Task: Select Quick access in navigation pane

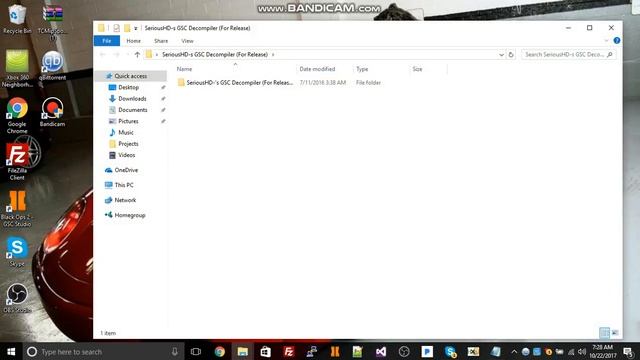Action: pos(131,76)
